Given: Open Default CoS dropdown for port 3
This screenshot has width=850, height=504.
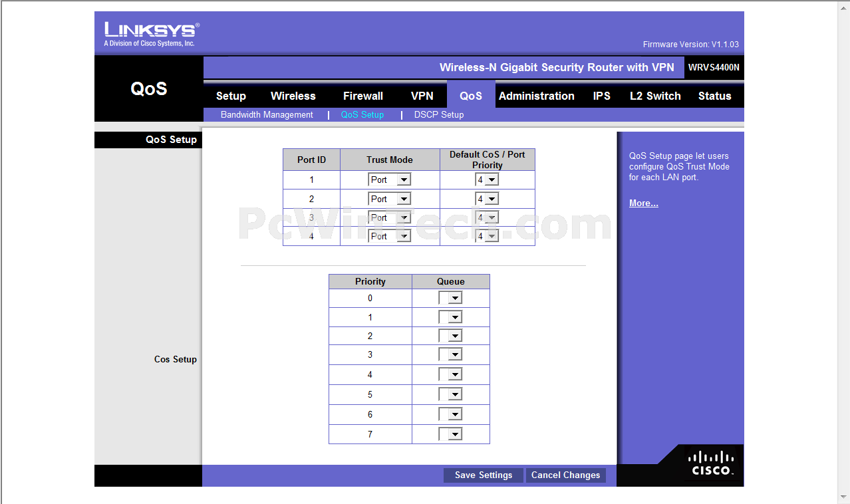Looking at the screenshot, I should click(487, 217).
